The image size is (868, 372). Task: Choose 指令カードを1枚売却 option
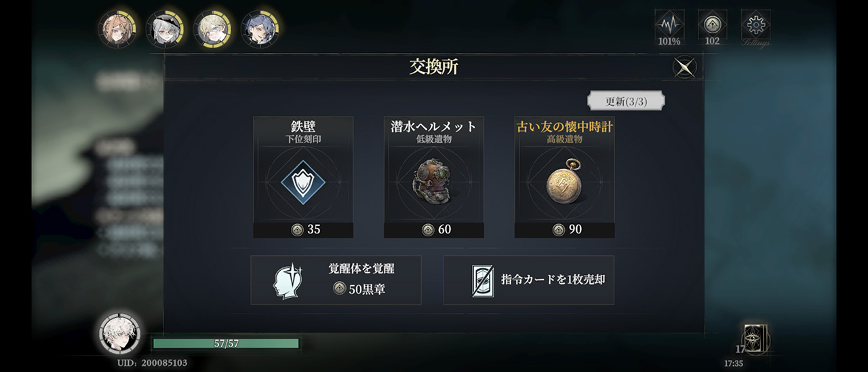click(x=529, y=280)
